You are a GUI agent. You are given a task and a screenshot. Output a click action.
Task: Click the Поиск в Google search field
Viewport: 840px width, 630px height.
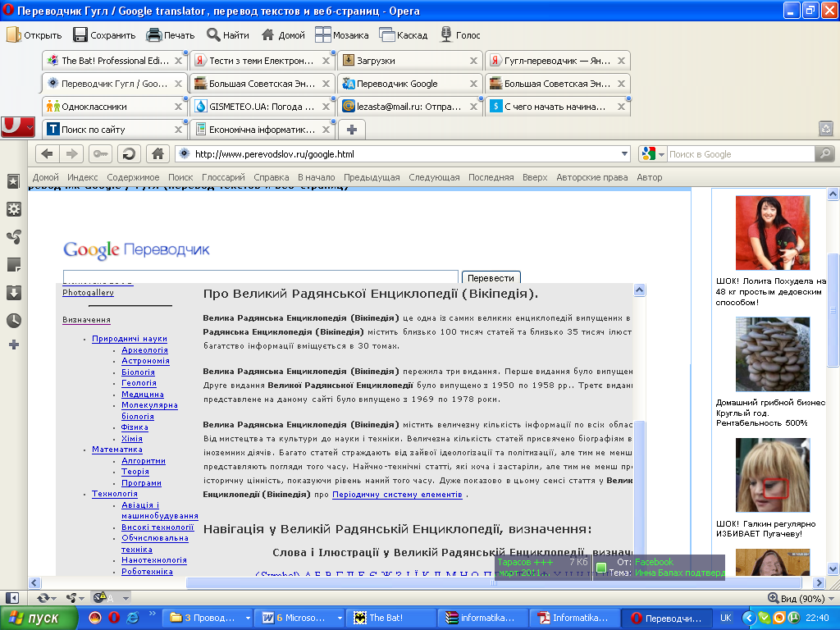(x=741, y=154)
